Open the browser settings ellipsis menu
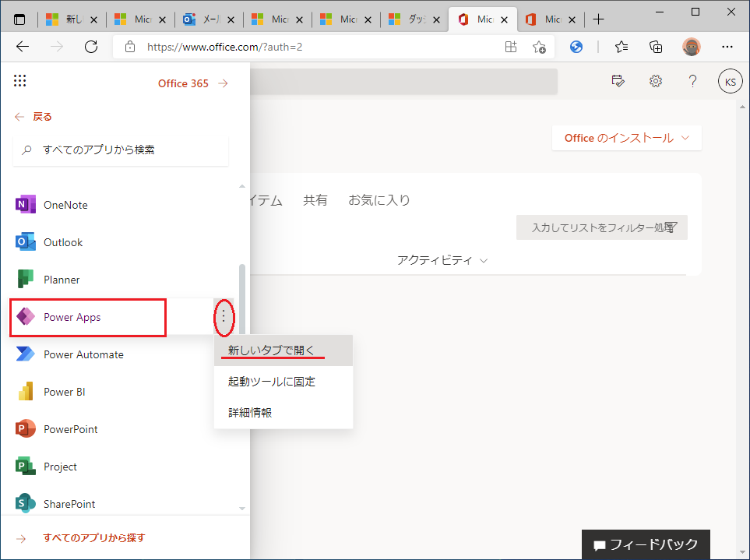 727,47
